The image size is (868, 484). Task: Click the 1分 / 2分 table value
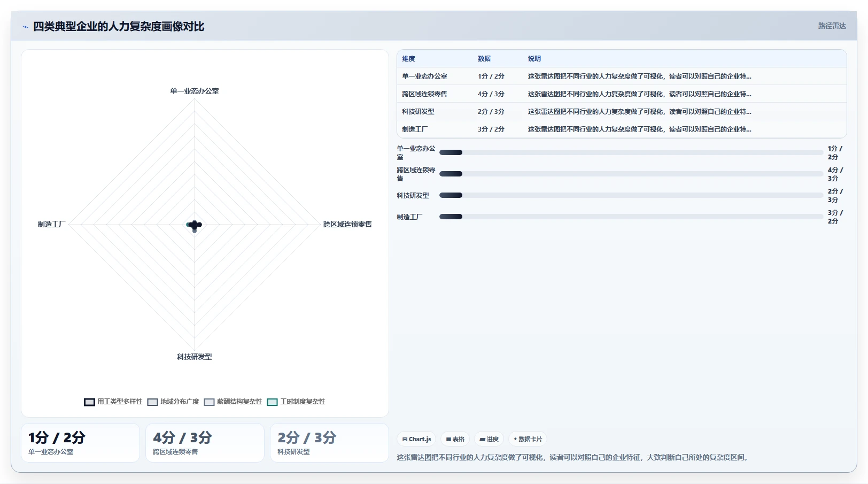pos(491,76)
